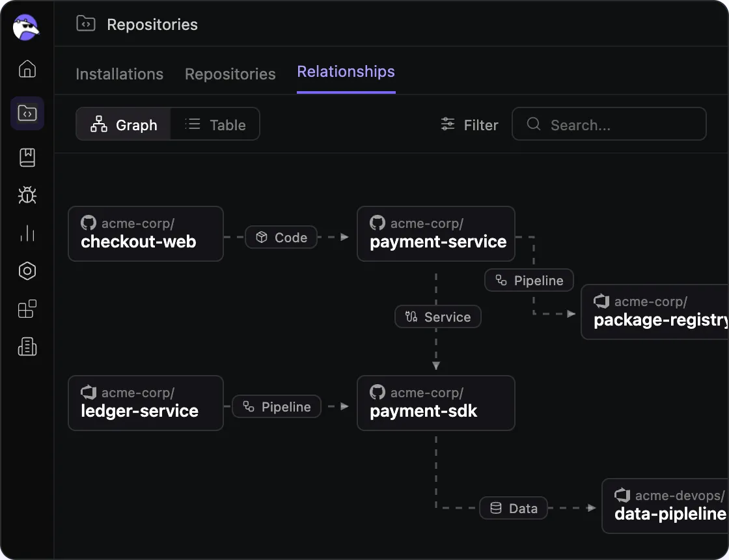The image size is (729, 560).
Task: Click the GitHub icon on payment-service node
Action: [x=378, y=223]
